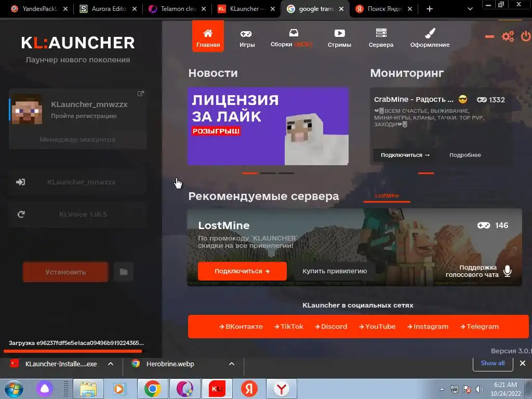Open the TikTok social link
532x399 pixels.
289,326
